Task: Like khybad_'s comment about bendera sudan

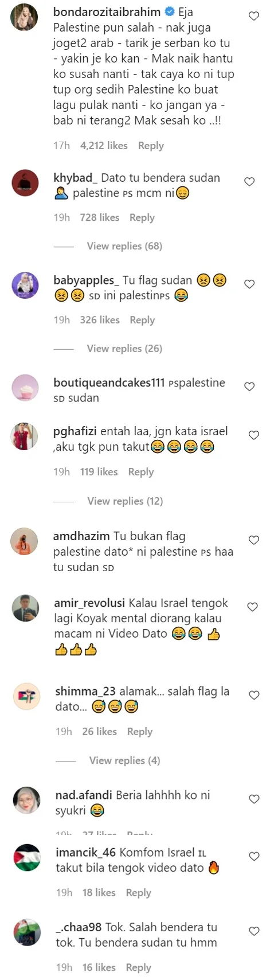Action: click(x=249, y=182)
